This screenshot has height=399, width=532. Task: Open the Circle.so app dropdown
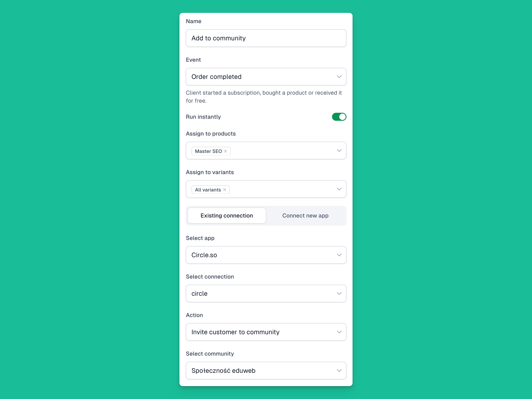(x=266, y=255)
